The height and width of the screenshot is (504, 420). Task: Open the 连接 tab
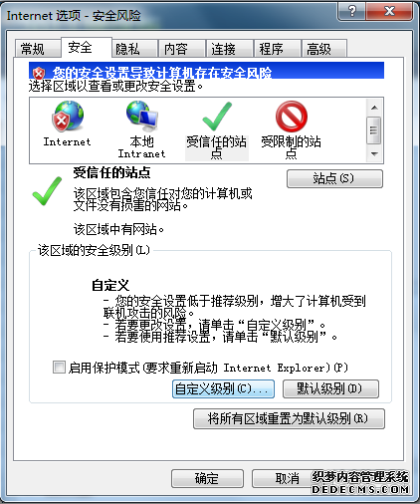223,49
